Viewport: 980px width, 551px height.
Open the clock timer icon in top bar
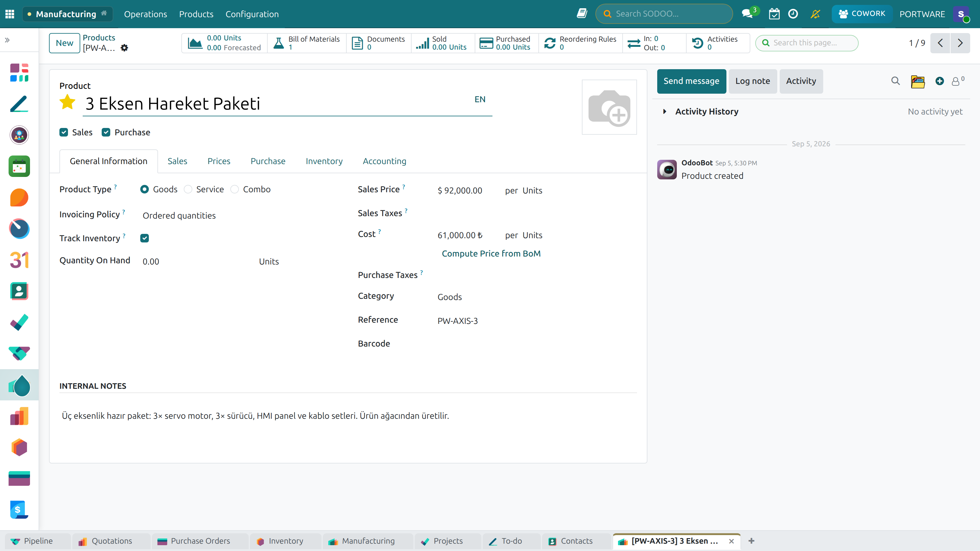click(793, 14)
